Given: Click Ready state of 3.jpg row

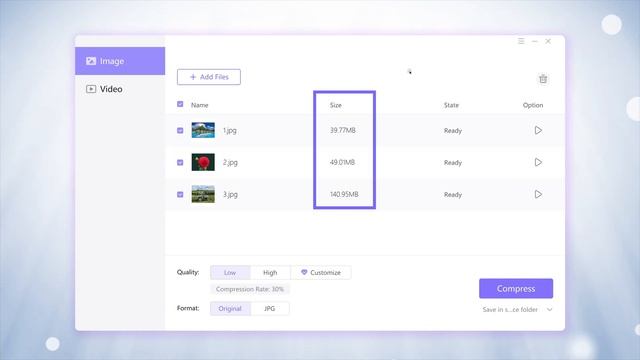Looking at the screenshot, I should (x=453, y=195).
